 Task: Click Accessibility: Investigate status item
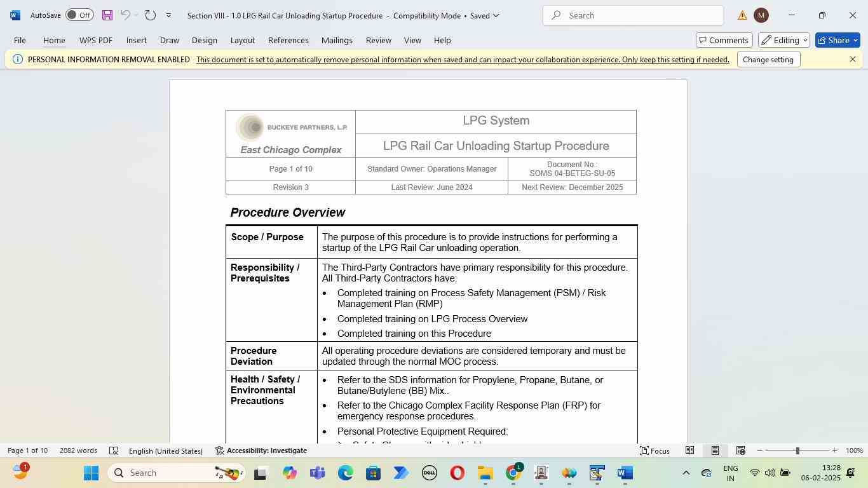[261, 451]
